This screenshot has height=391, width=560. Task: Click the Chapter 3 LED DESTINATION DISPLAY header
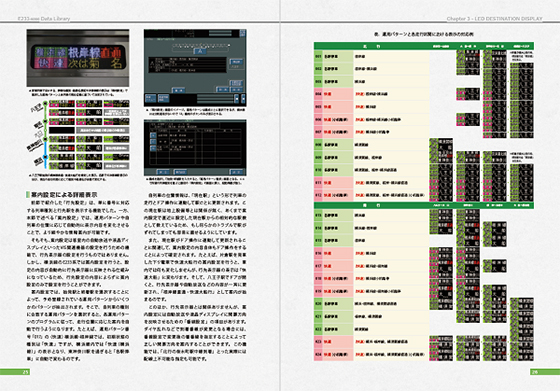pos(494,19)
